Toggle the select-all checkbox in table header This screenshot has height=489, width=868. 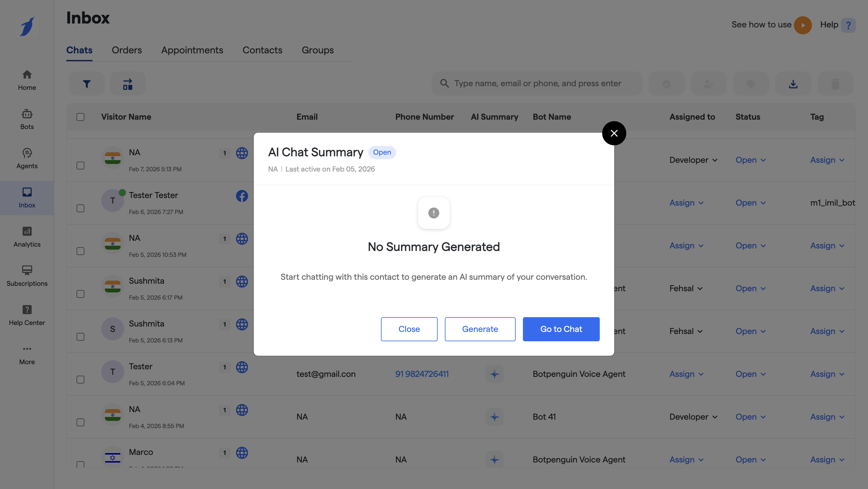(80, 117)
